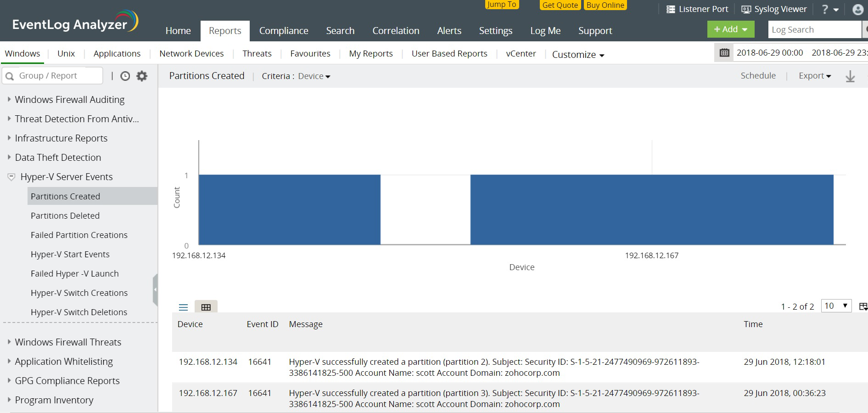Open the green Add dropdown button
This screenshot has width=868, height=413.
tap(731, 29)
